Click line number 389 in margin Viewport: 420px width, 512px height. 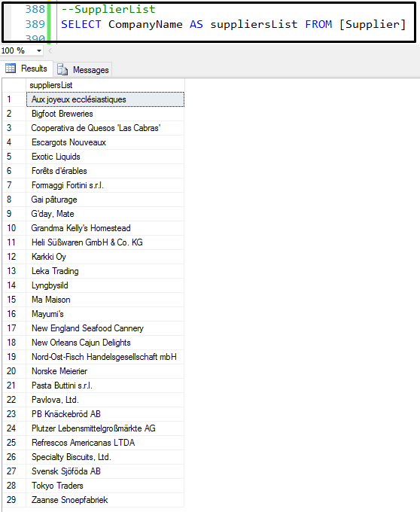(x=35, y=24)
